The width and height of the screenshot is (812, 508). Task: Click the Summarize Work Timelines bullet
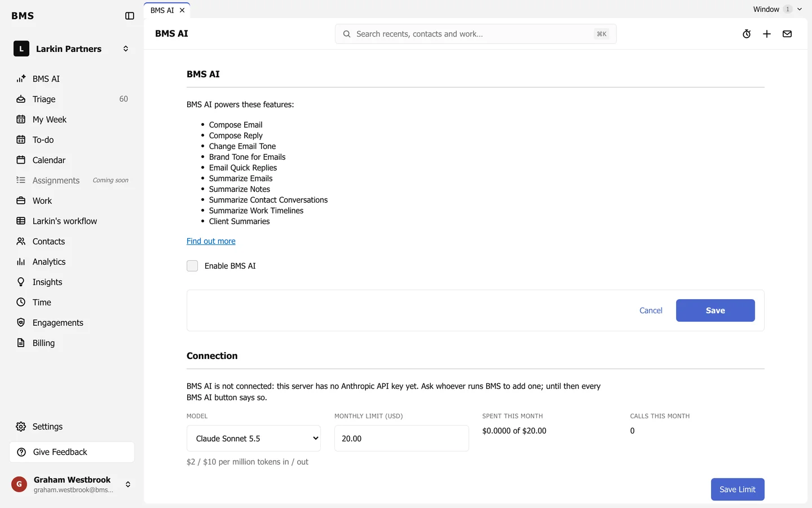pyautogui.click(x=256, y=211)
